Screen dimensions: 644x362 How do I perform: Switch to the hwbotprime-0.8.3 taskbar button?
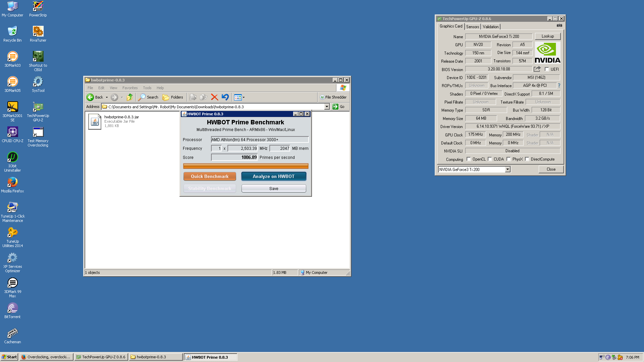tap(156, 357)
